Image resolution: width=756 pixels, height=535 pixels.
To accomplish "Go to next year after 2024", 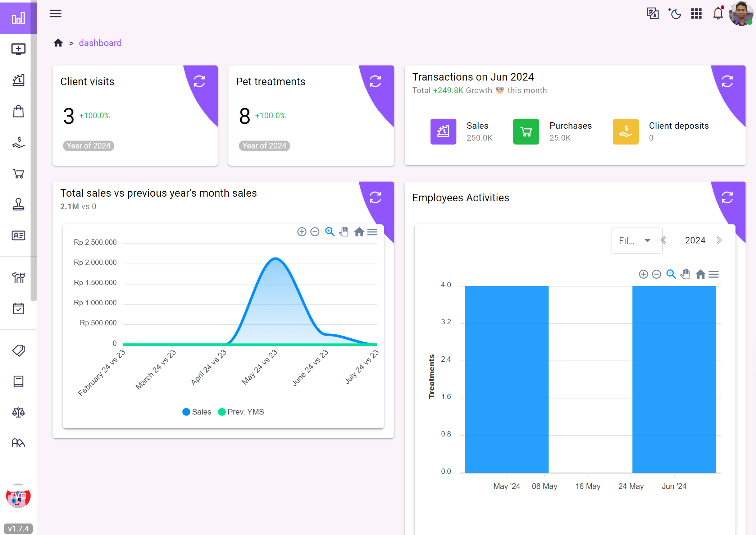I will [719, 240].
